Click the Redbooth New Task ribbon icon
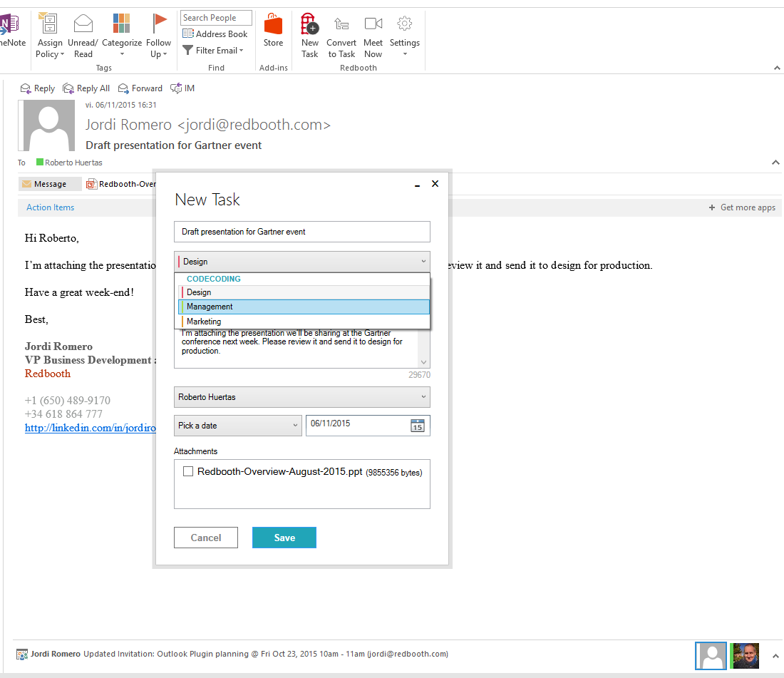The width and height of the screenshot is (784, 678). click(309, 26)
